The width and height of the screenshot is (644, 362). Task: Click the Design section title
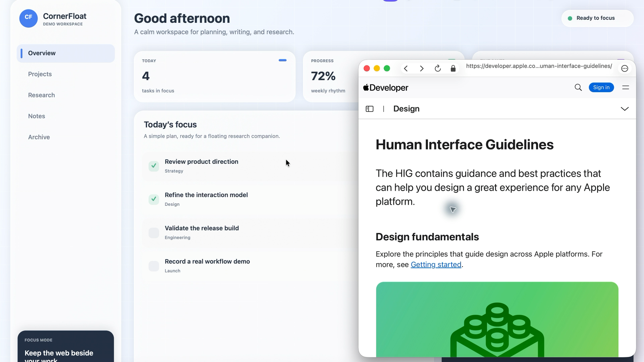pyautogui.click(x=407, y=109)
